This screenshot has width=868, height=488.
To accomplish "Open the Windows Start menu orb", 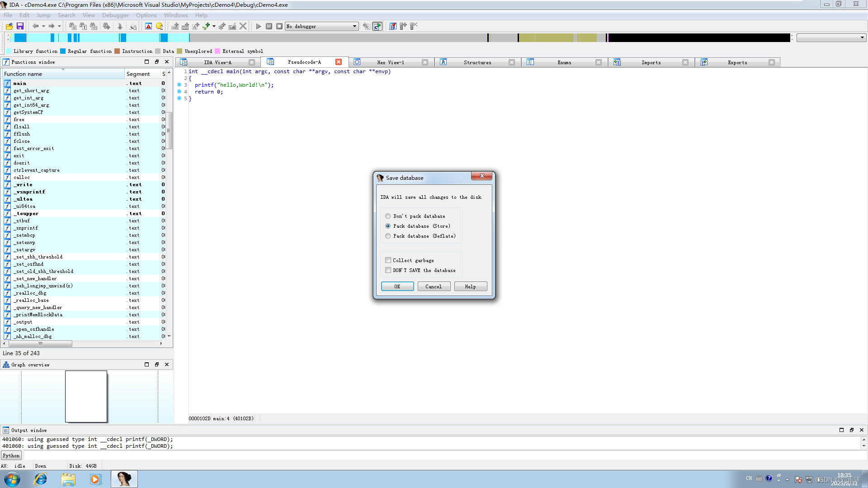I will [x=12, y=479].
